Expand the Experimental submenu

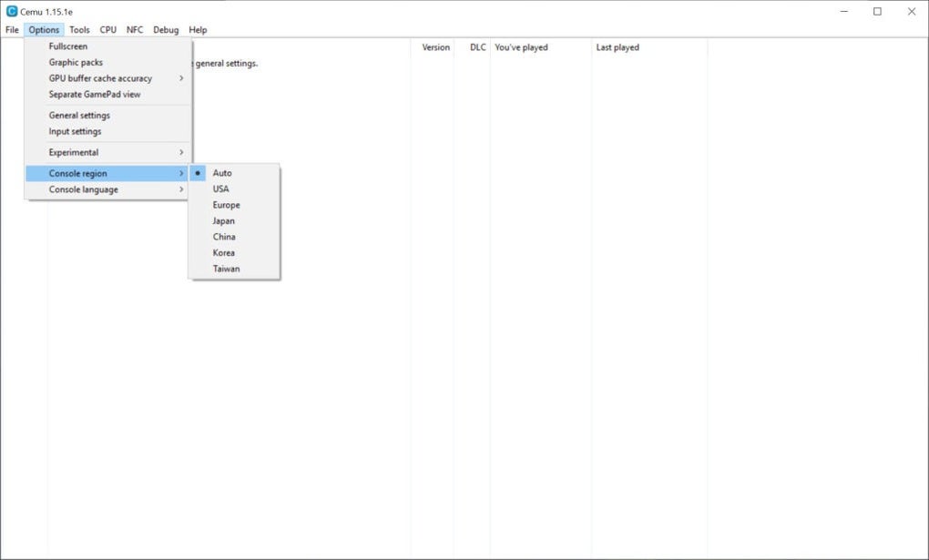(x=108, y=152)
